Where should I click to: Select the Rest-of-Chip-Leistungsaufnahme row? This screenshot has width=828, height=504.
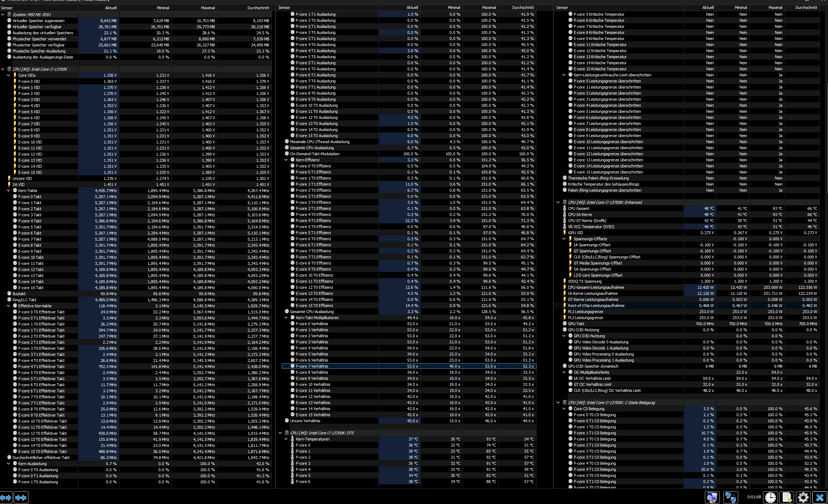coord(596,306)
